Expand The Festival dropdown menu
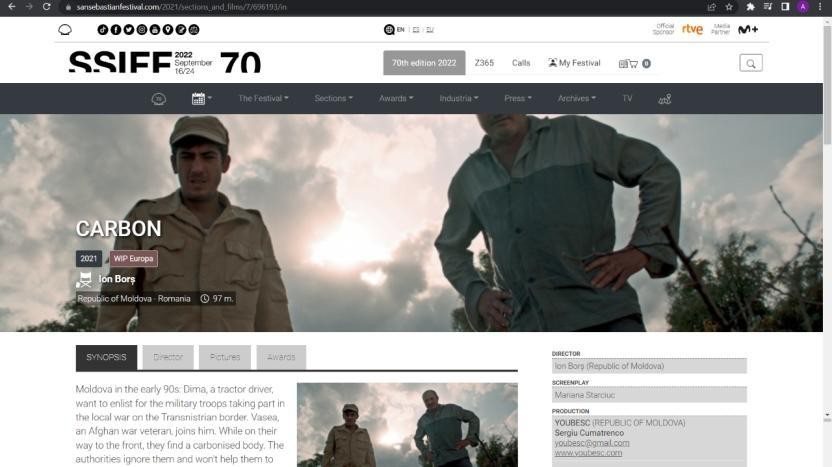This screenshot has width=832, height=467. [x=263, y=99]
